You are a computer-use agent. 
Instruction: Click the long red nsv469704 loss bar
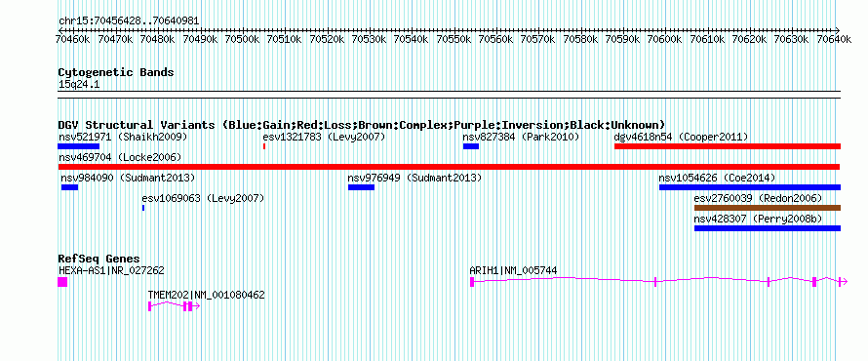(449, 167)
